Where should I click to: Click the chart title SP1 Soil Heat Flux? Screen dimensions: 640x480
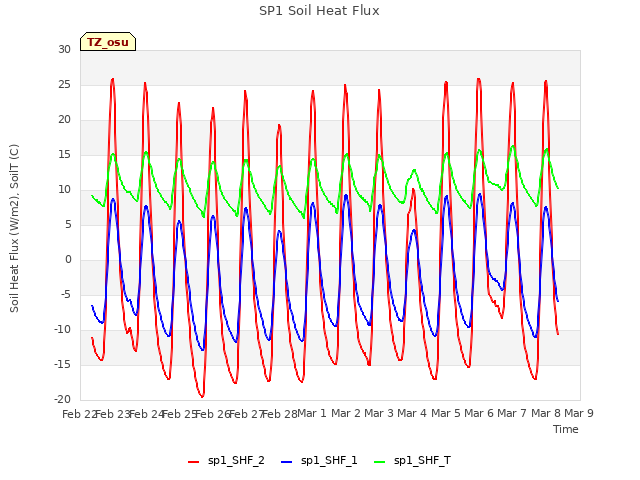(319, 11)
